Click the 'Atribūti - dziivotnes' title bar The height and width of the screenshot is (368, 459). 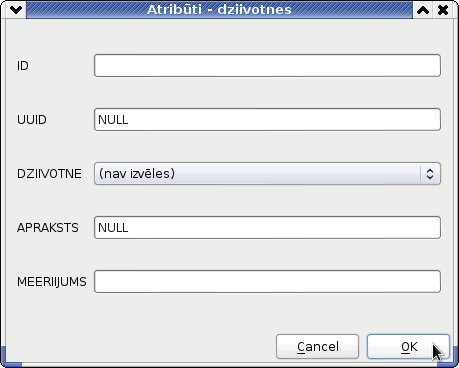point(219,10)
